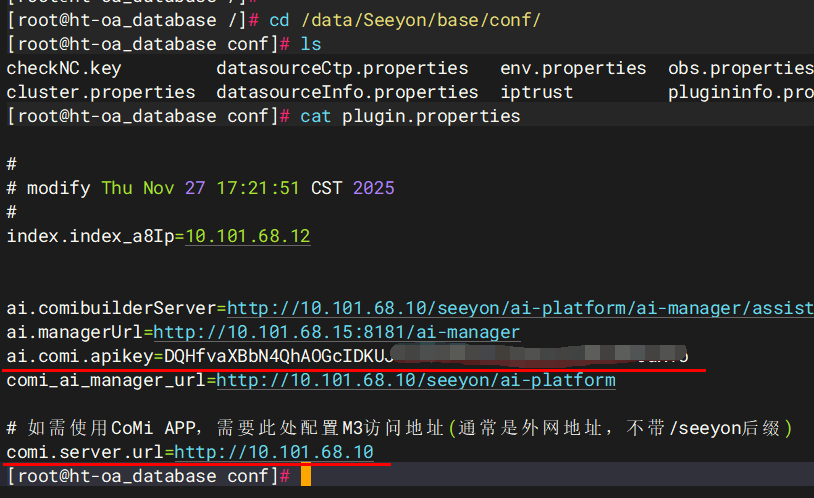814x498 pixels.
Task: Click the datasourceInfo.properties file name
Action: 347,92
